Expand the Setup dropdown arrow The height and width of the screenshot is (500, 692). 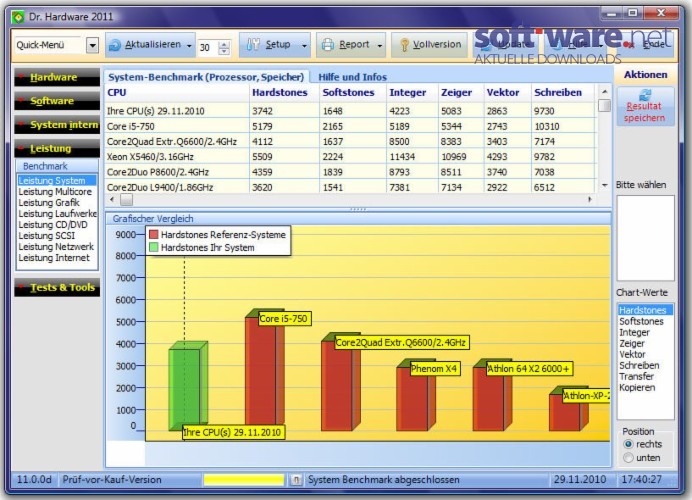pyautogui.click(x=304, y=45)
